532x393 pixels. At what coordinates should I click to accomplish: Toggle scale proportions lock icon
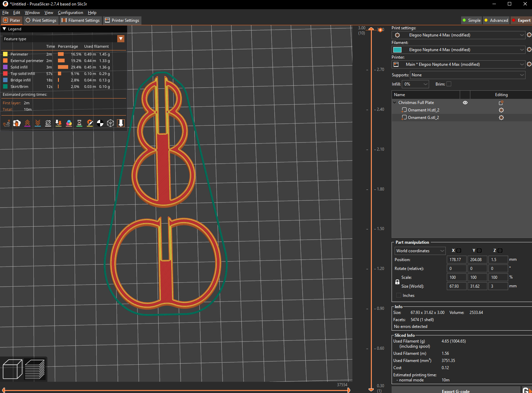tap(397, 282)
